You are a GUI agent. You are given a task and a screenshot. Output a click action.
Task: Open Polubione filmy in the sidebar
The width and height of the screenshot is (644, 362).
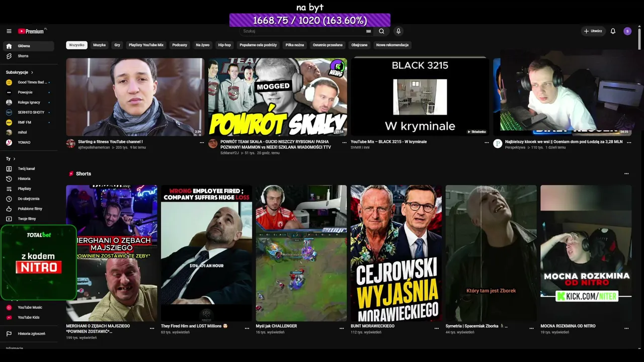coord(29,209)
